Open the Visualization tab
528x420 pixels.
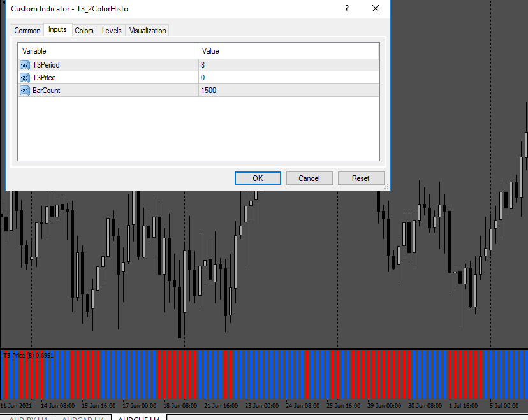(147, 31)
